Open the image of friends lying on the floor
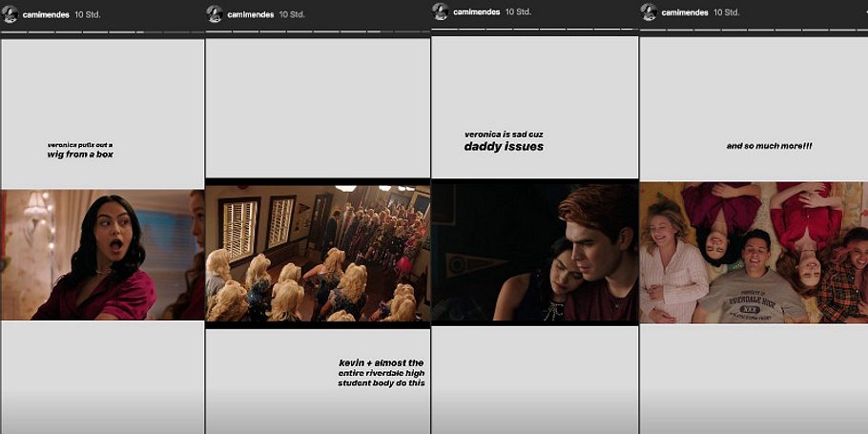The width and height of the screenshot is (868, 434). pyautogui.click(x=754, y=252)
